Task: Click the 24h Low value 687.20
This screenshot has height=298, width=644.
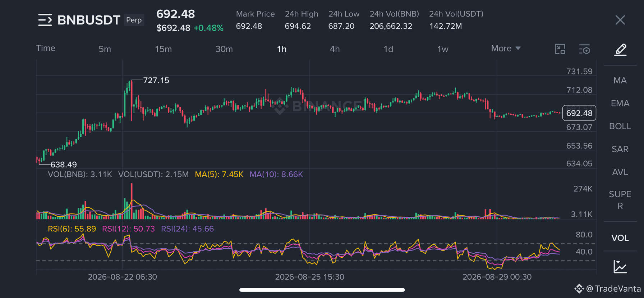Action: tap(341, 26)
